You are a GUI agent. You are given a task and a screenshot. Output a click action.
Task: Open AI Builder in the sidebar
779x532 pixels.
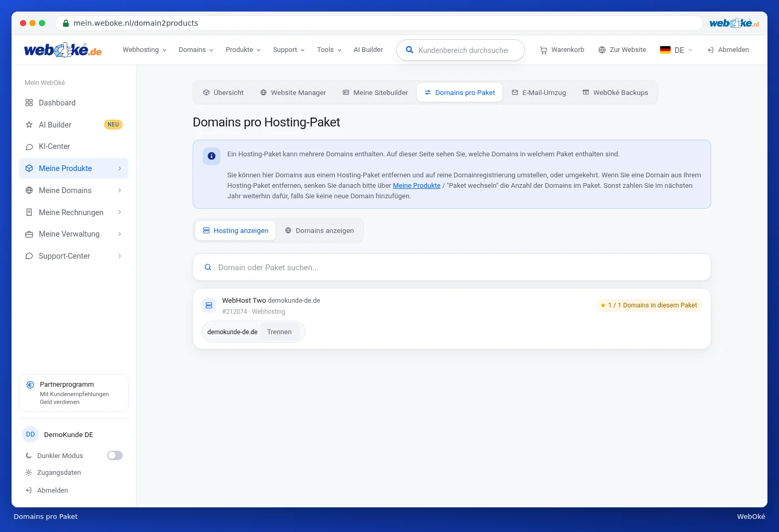point(73,125)
